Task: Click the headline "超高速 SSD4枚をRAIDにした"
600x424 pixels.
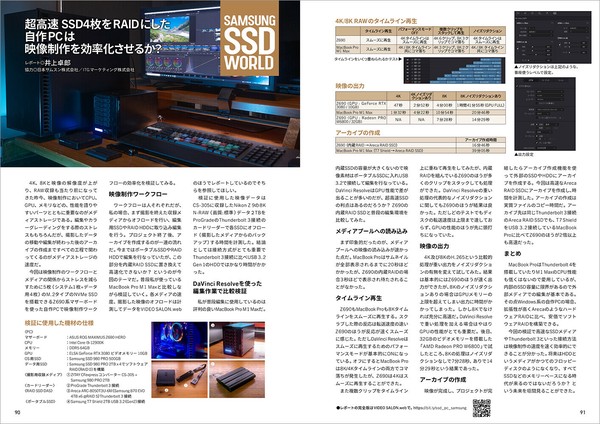Action: click(x=97, y=24)
